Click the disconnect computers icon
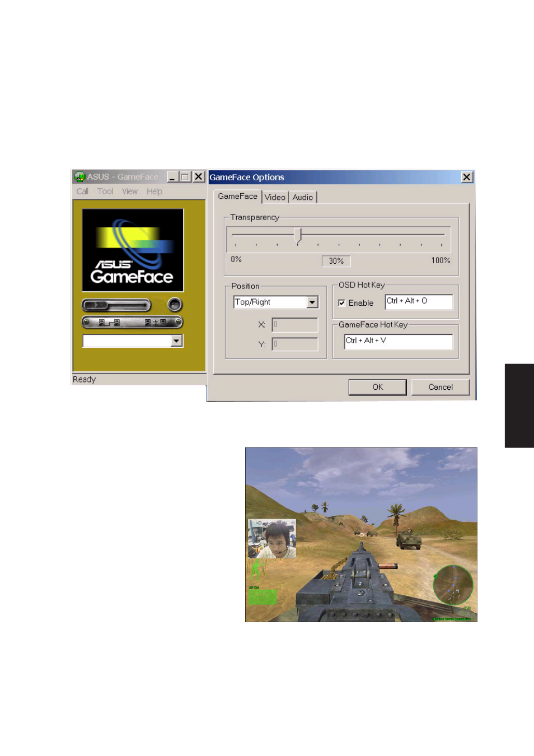 tap(155, 323)
